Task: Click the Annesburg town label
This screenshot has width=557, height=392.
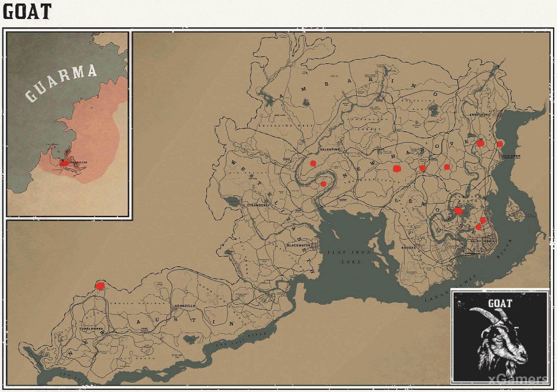Action: (480, 115)
